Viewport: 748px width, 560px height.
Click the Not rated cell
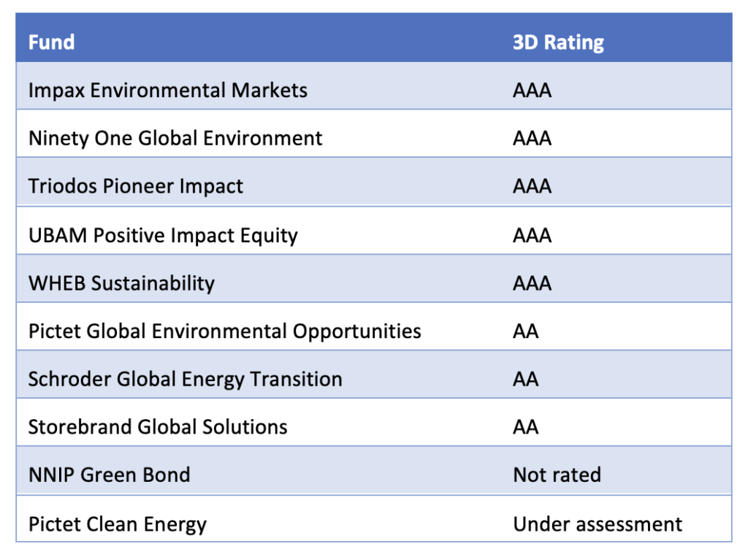tap(557, 475)
